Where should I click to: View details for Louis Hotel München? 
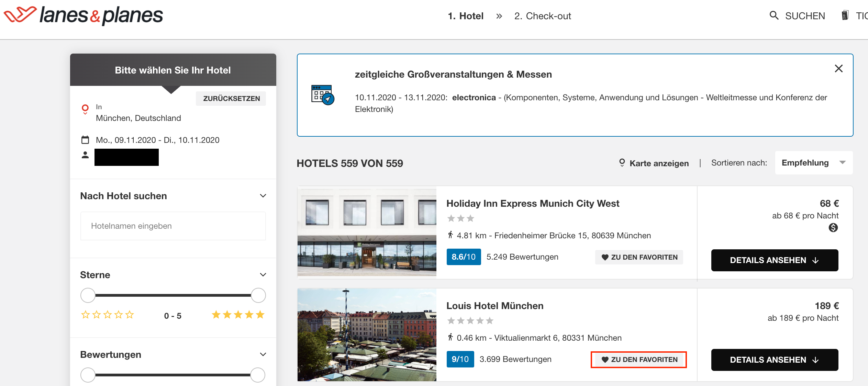coord(775,360)
